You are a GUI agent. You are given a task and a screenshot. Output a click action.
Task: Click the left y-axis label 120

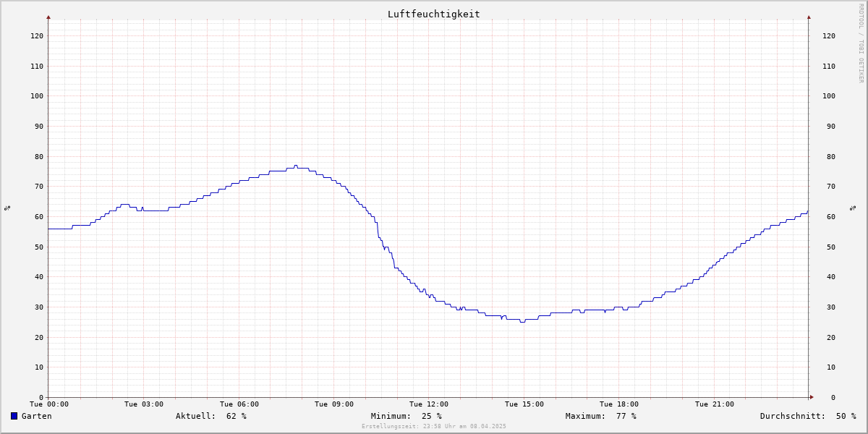click(x=37, y=35)
